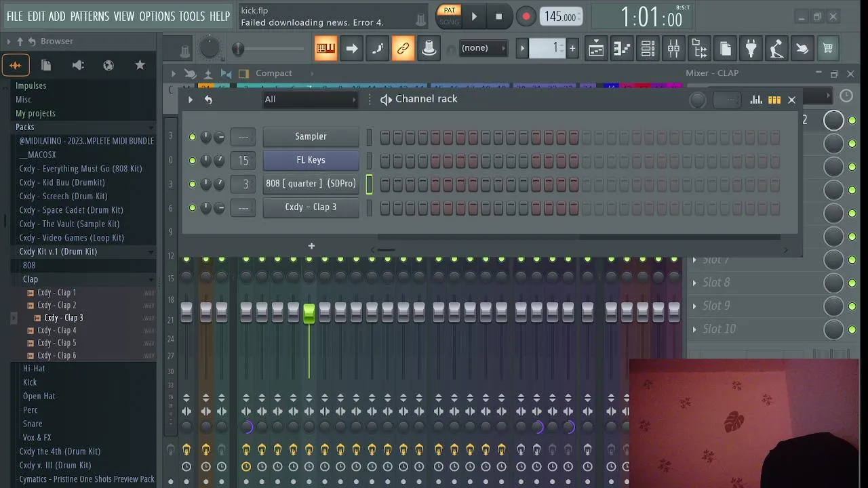Click the hand close-all-windows icon
Viewport: 868px width, 488px height.
click(x=802, y=48)
